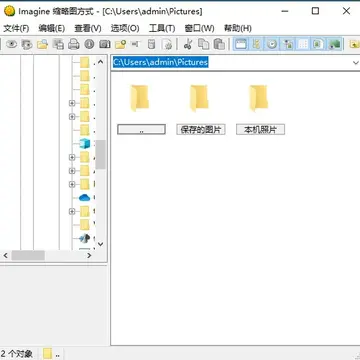Select the 保存的图片 folder thumbnail
360x360 pixels.
(199, 98)
